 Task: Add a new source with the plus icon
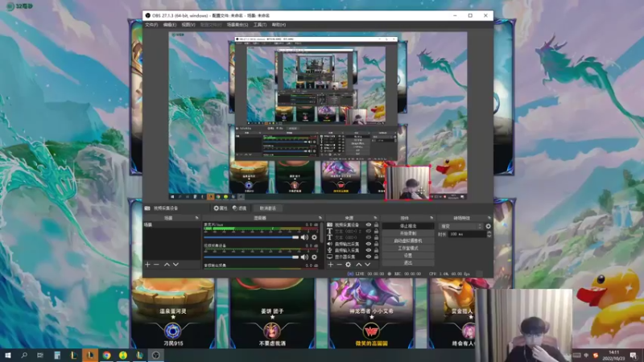click(x=331, y=265)
